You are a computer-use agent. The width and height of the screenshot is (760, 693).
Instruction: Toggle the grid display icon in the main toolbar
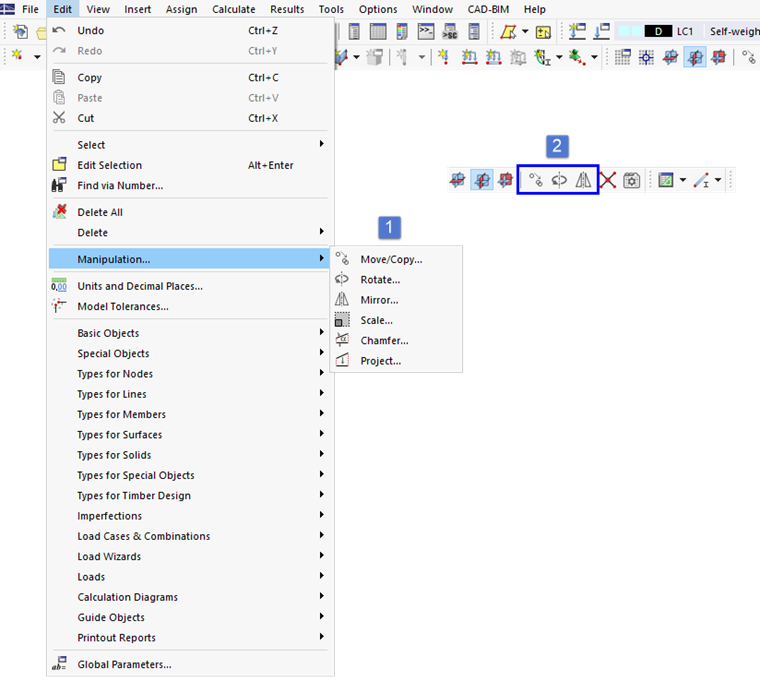coord(623,57)
